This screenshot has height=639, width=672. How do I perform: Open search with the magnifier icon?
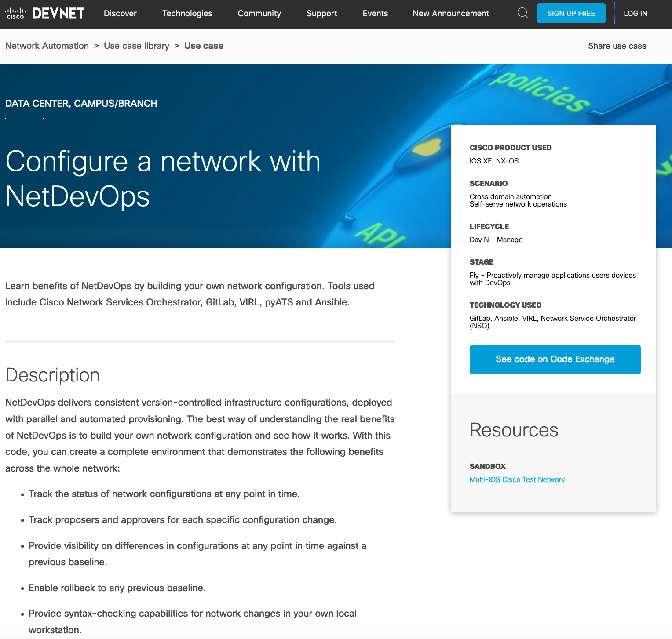[522, 13]
